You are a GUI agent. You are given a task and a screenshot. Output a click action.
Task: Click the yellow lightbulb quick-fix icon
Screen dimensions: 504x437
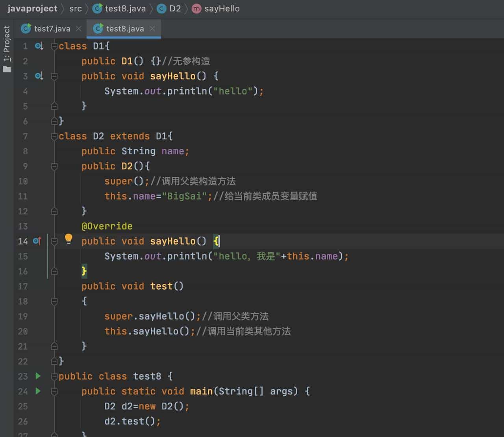pos(69,239)
